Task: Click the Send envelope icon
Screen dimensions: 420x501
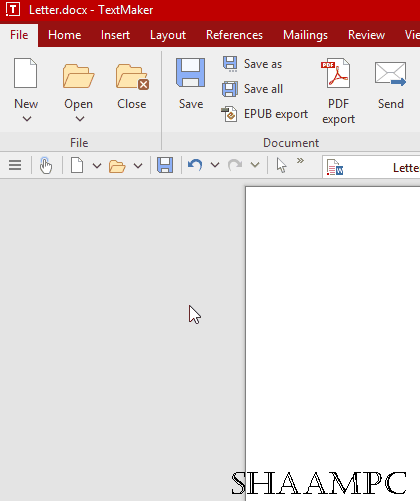Action: click(390, 73)
